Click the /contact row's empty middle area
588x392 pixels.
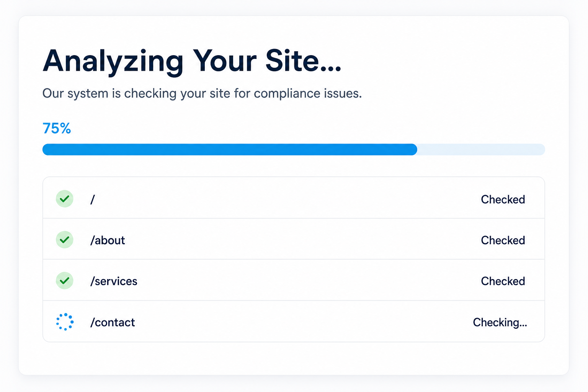302,322
